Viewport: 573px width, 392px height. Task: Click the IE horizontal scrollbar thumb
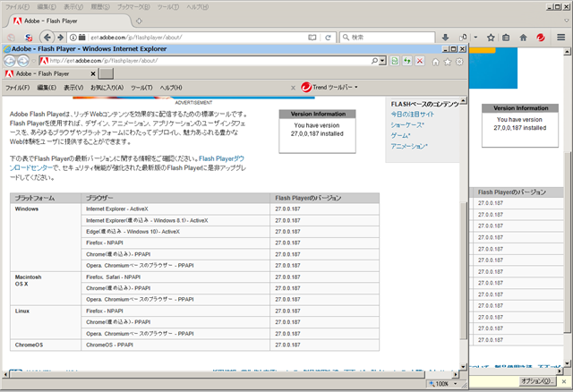pos(217,374)
